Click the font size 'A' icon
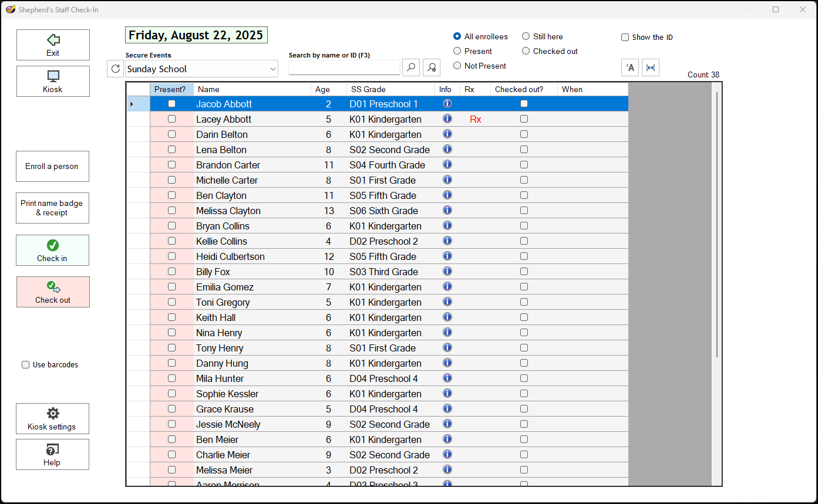Viewport: 818px width, 504px height. click(630, 67)
